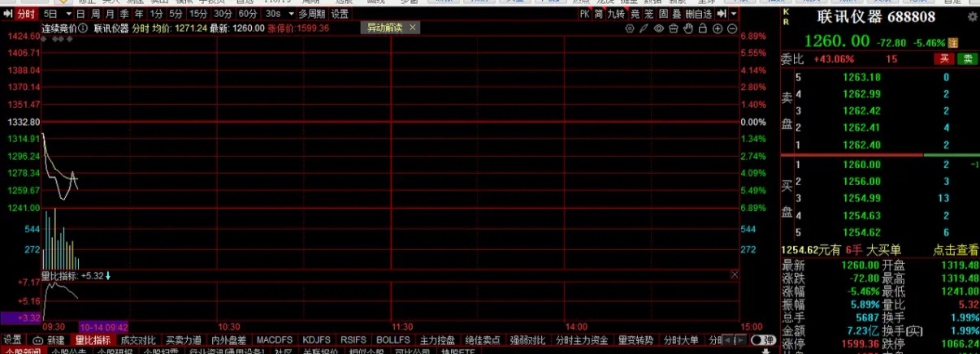The width and height of the screenshot is (980, 354).
Task: Close the 异动解读 tag
Action: [412, 28]
